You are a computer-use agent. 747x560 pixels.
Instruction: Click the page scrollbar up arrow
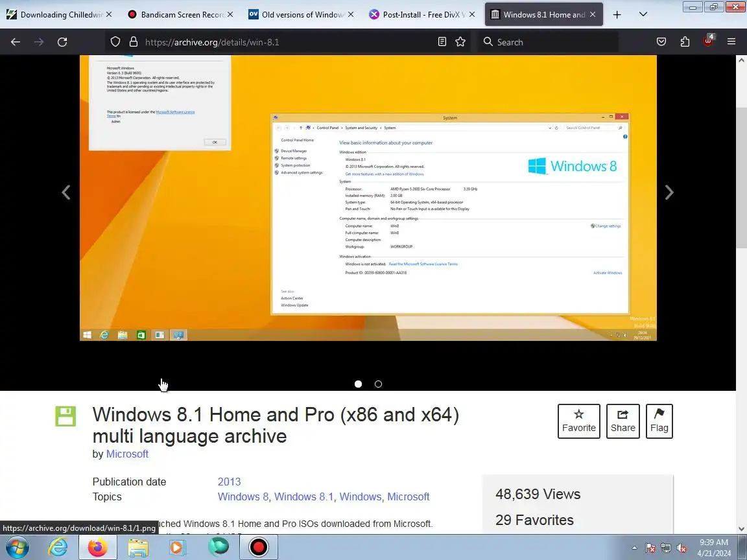pos(741,60)
